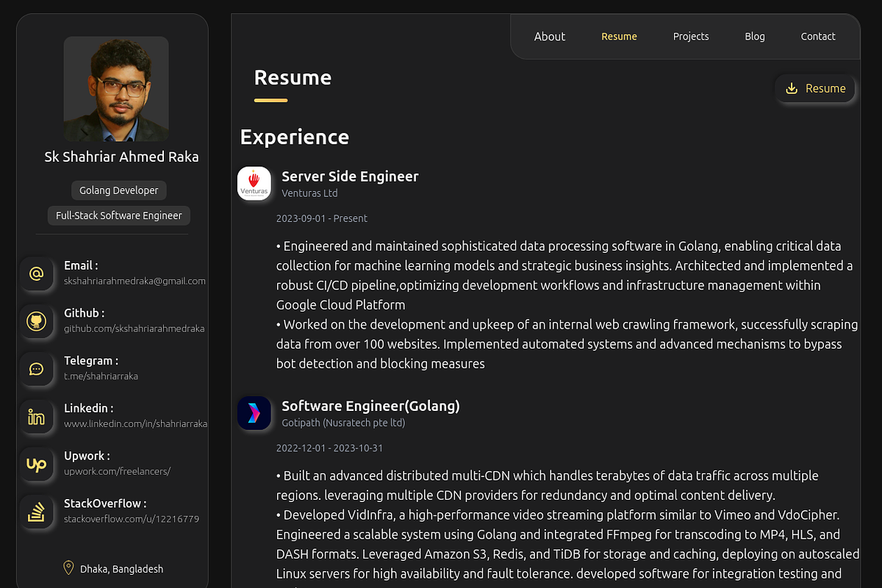Screen dimensions: 882x588
Task: Click the download arrow icon
Action: point(792,88)
